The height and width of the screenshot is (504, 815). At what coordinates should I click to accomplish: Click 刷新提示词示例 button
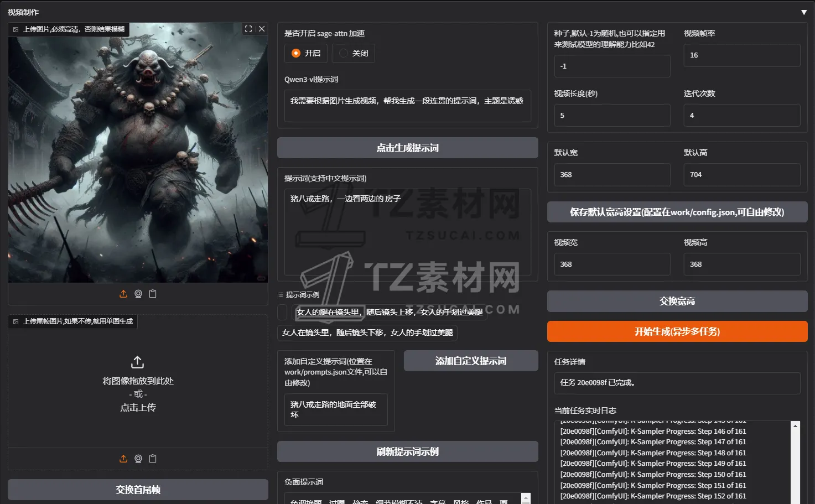[x=408, y=451]
